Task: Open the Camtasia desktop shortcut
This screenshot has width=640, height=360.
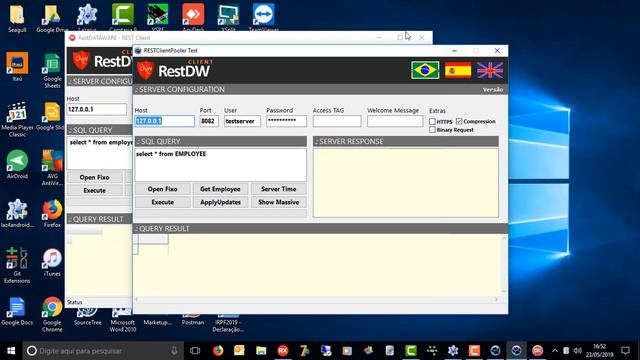Action: (x=122, y=18)
